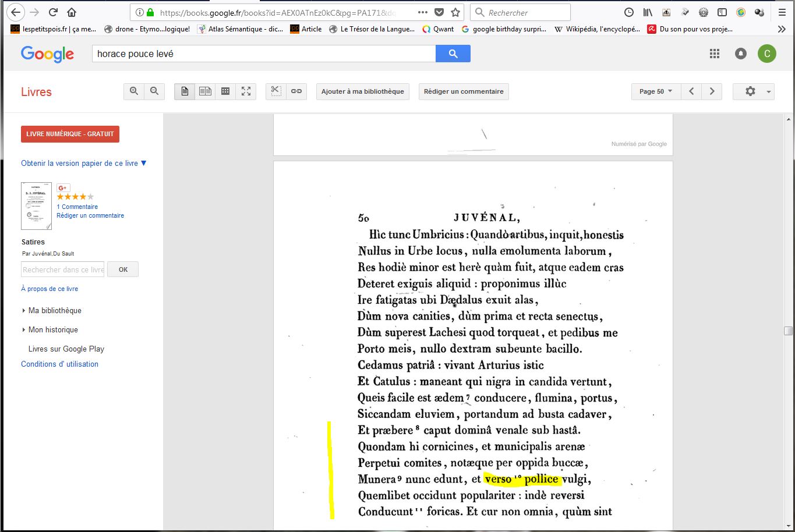Click the zoom out magnifier icon
This screenshot has width=795, height=532.
154,91
